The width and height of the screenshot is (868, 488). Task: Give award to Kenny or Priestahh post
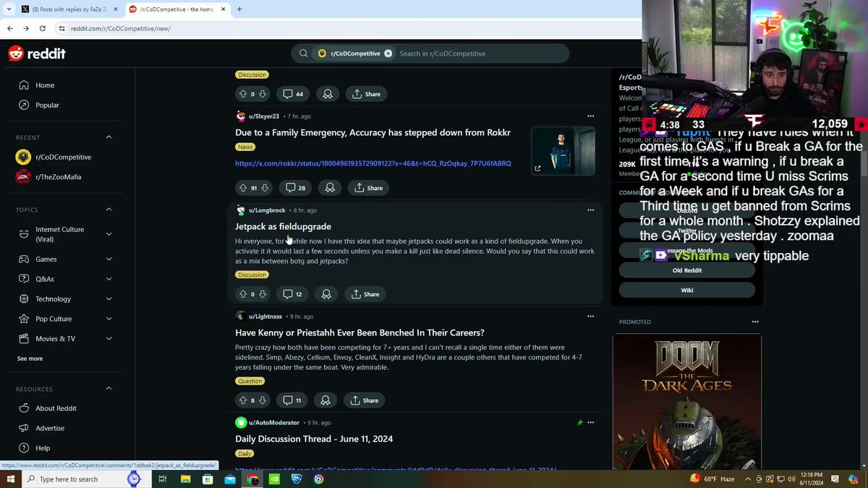click(325, 401)
